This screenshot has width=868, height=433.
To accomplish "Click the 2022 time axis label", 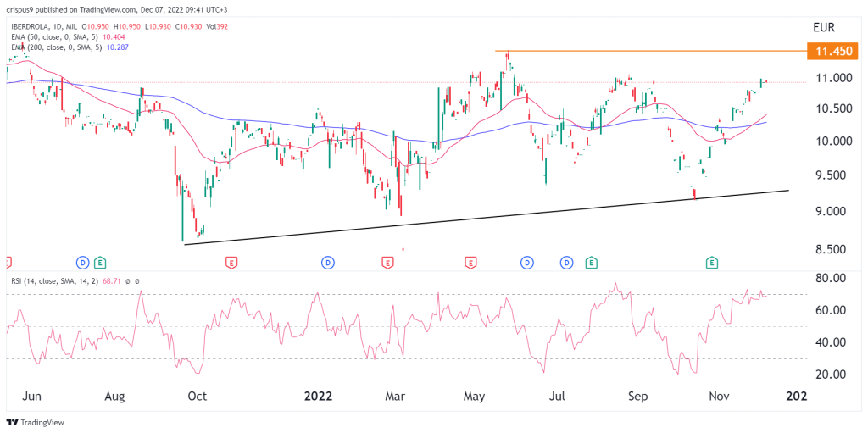I will (319, 397).
